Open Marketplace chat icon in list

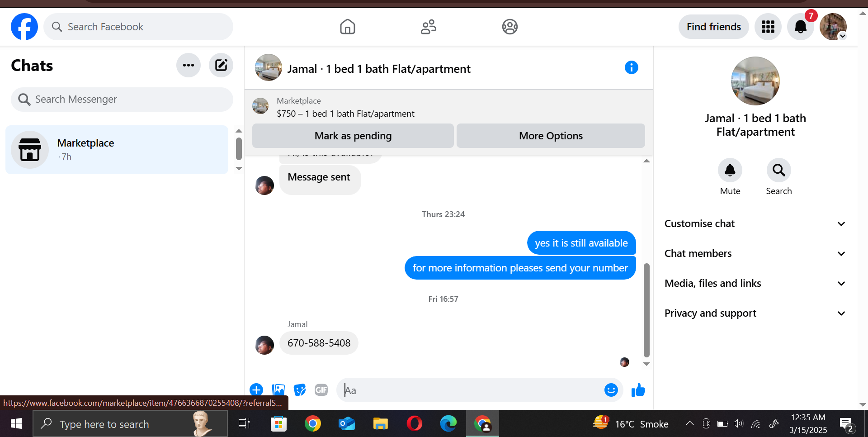pyautogui.click(x=30, y=150)
